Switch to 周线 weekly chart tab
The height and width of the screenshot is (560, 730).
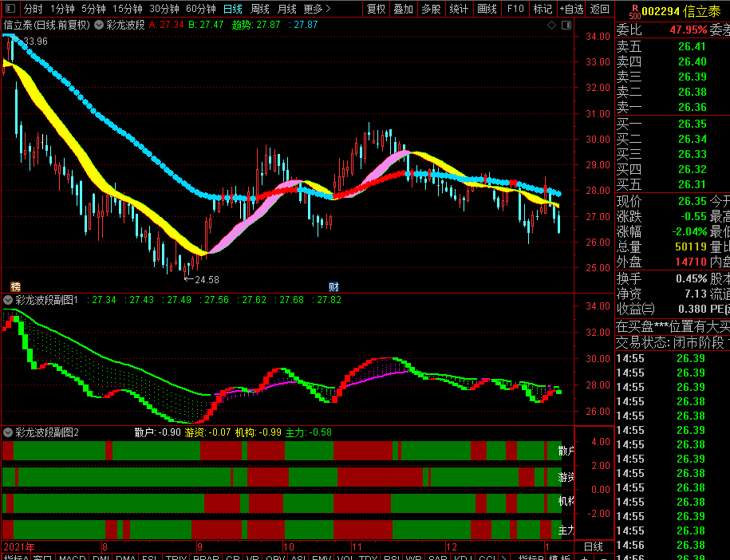pos(260,10)
